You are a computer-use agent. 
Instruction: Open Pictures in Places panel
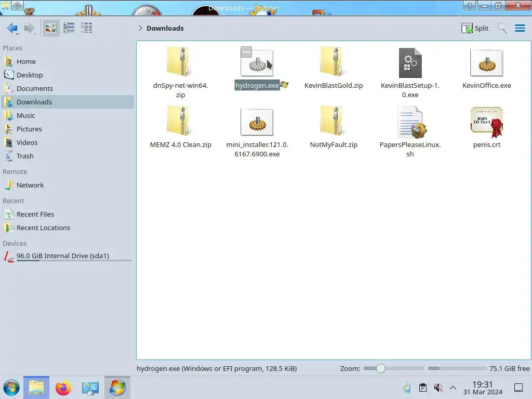67,129
